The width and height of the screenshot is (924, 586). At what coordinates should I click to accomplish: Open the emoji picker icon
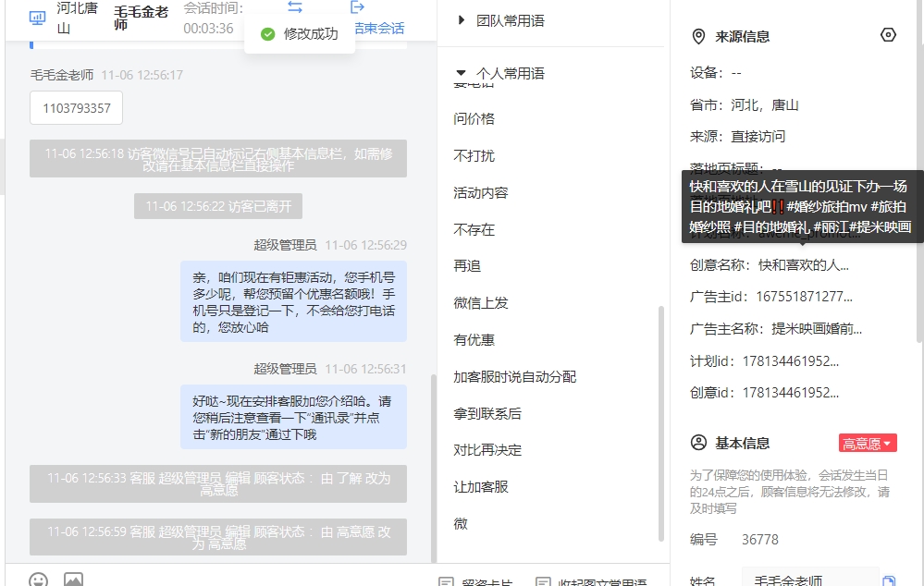38,580
